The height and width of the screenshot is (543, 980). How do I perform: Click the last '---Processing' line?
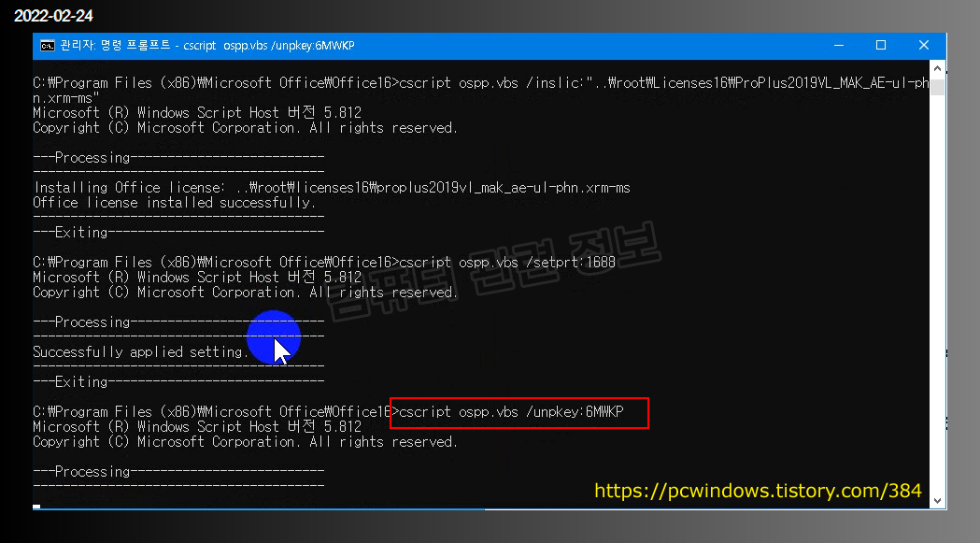click(x=178, y=472)
